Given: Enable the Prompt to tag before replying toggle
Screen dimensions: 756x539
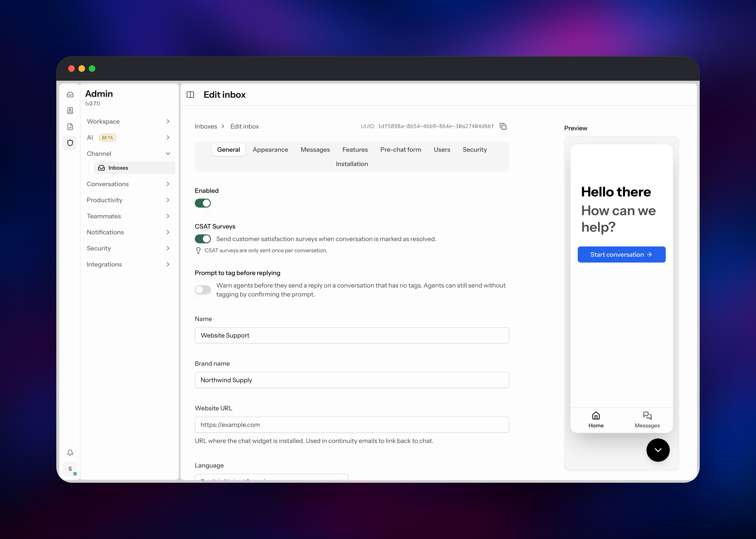Looking at the screenshot, I should (x=203, y=290).
